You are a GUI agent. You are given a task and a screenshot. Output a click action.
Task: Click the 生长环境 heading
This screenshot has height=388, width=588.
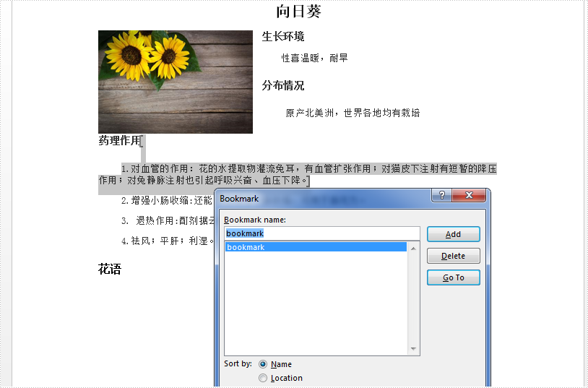coord(283,37)
